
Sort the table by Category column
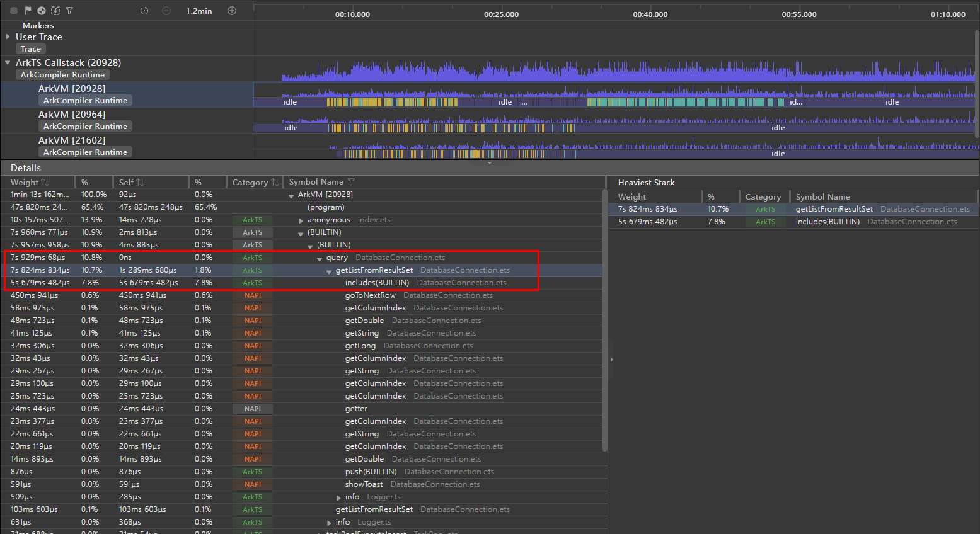[275, 182]
